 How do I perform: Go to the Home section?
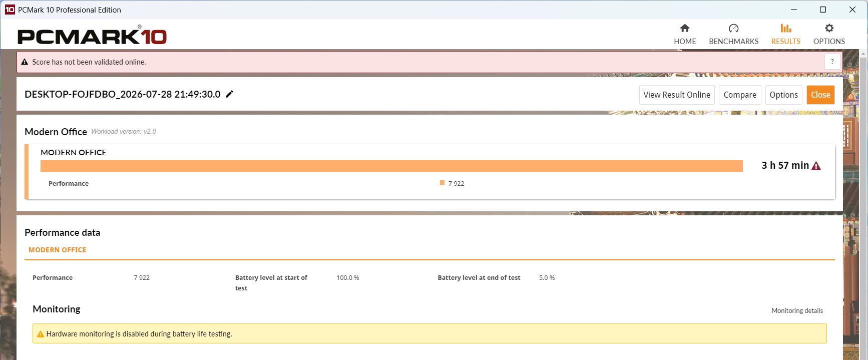tap(684, 34)
